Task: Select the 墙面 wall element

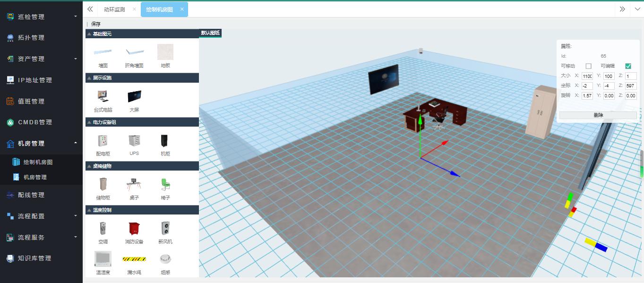Action: pyautogui.click(x=103, y=52)
